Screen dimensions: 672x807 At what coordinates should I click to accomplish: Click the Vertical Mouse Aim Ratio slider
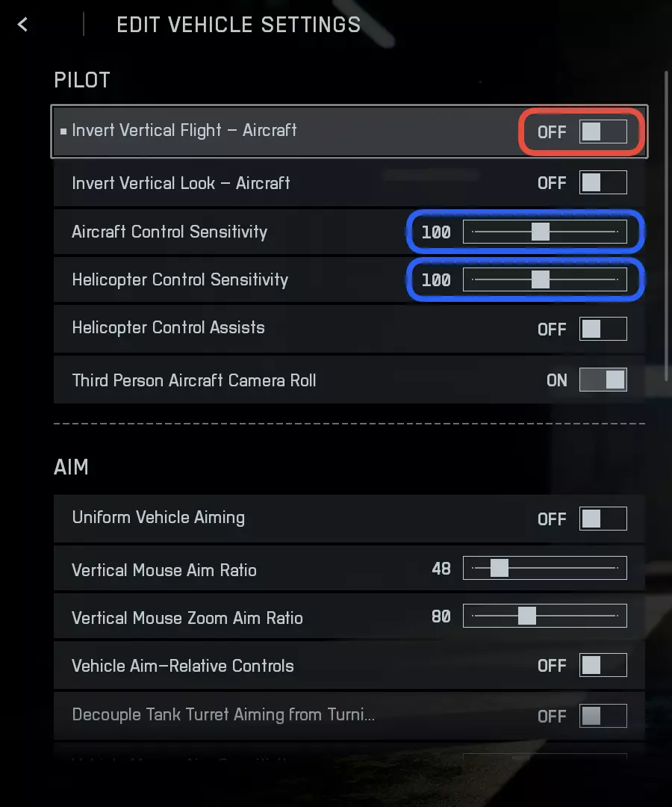click(x=545, y=569)
